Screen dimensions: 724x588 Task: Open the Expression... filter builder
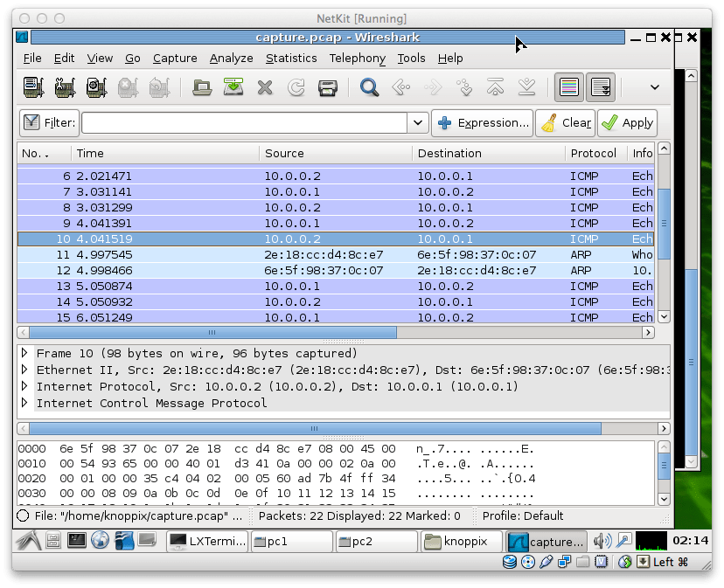pyautogui.click(x=483, y=123)
